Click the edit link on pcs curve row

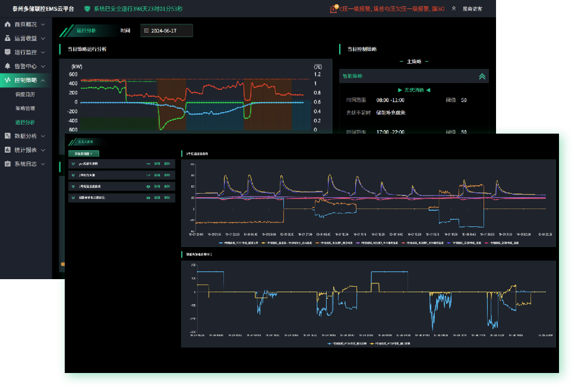click(157, 163)
